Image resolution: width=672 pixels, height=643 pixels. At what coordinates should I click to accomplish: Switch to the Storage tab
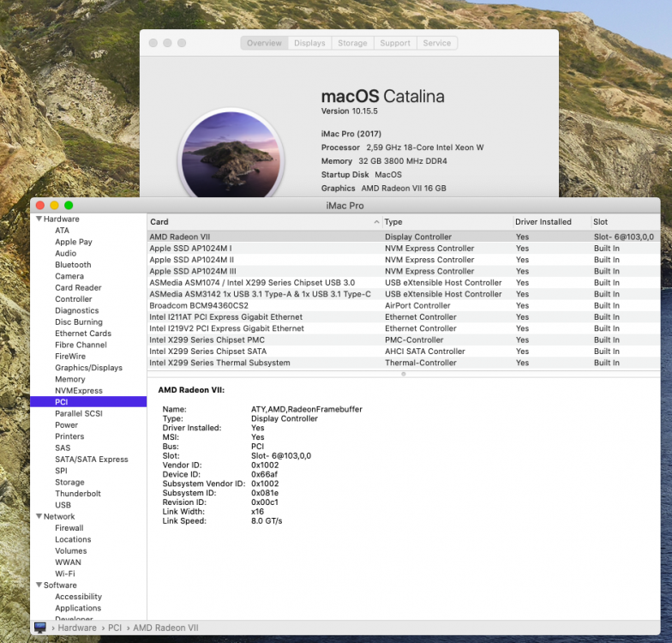click(352, 43)
